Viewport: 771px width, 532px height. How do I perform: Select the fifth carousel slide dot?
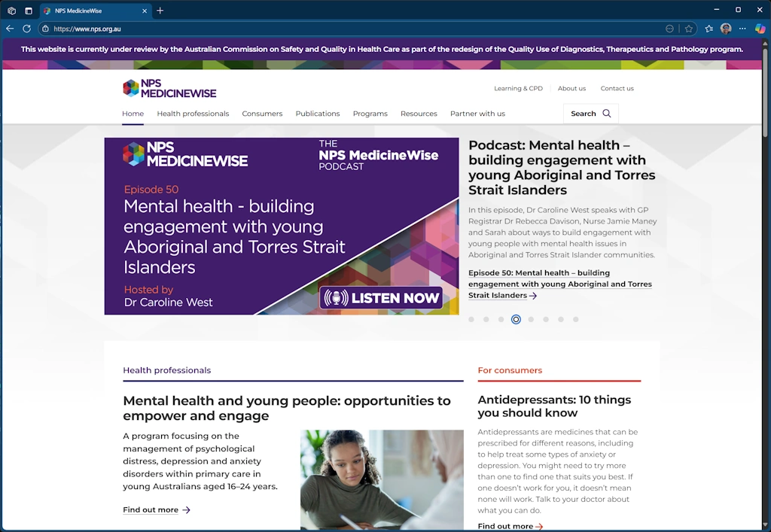click(531, 319)
